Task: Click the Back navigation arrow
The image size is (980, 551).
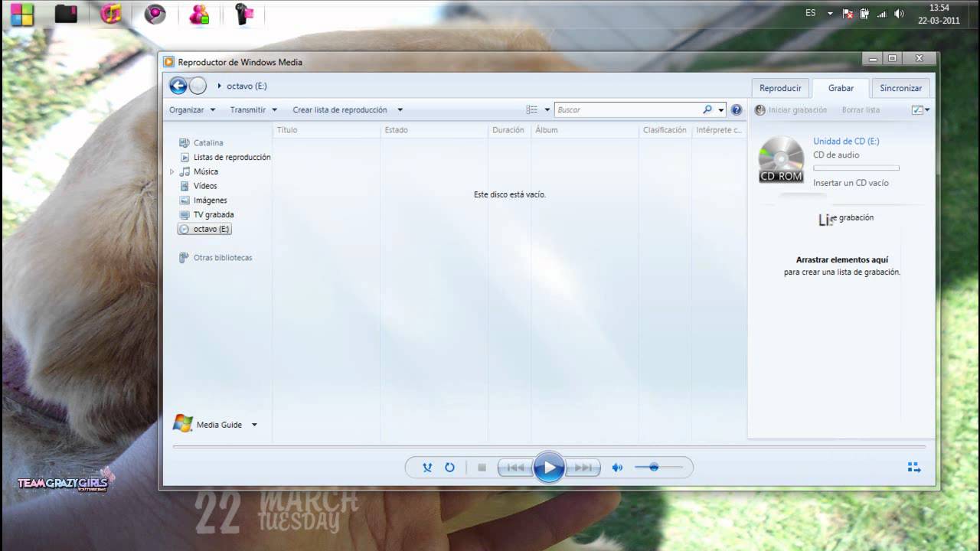Action: pyautogui.click(x=178, y=86)
